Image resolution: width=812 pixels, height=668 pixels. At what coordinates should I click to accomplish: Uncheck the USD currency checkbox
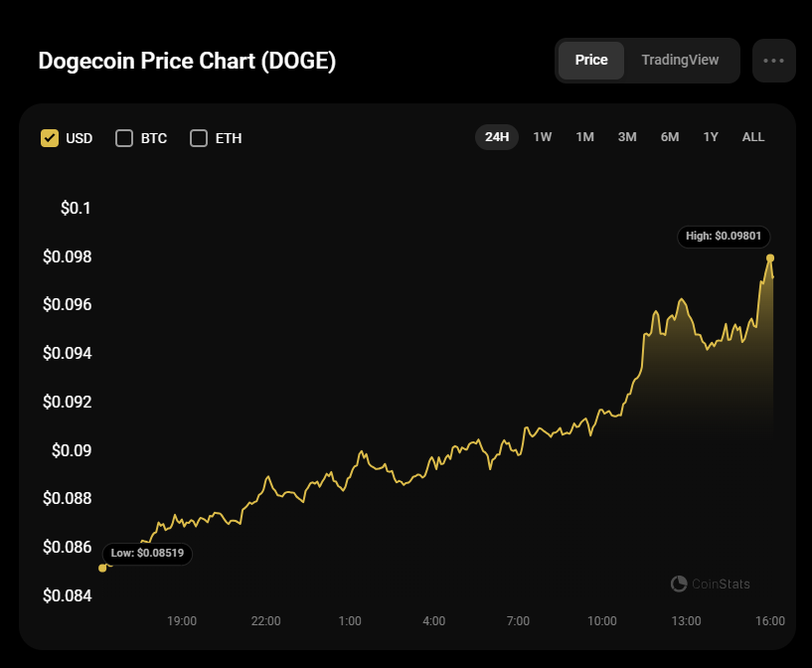(x=50, y=138)
